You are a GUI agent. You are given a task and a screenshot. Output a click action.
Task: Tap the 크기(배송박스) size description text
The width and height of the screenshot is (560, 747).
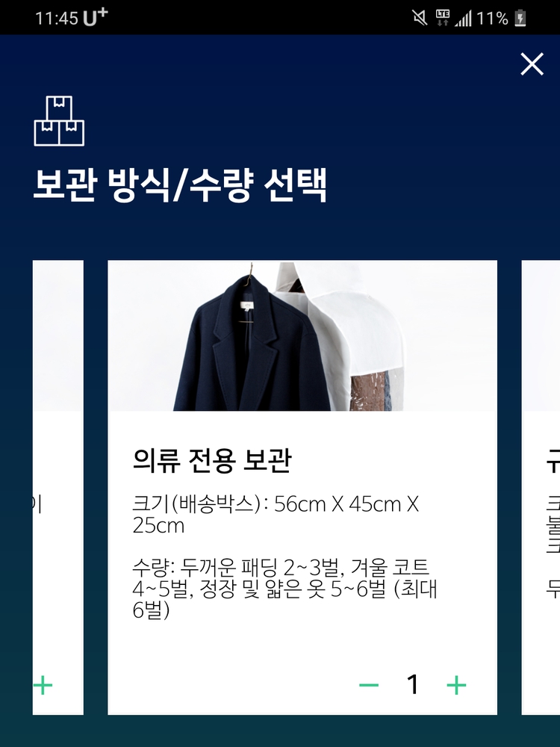[276, 515]
